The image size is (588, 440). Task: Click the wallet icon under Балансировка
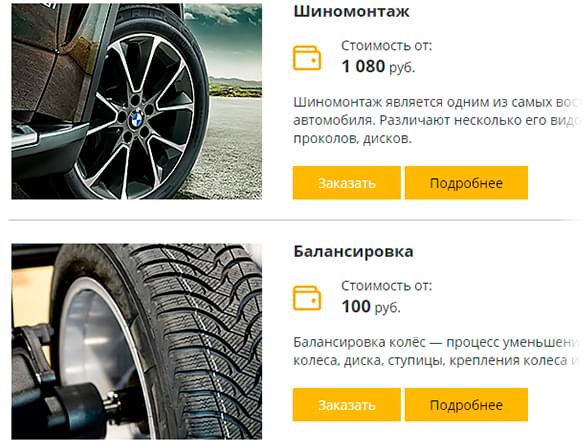(x=307, y=298)
